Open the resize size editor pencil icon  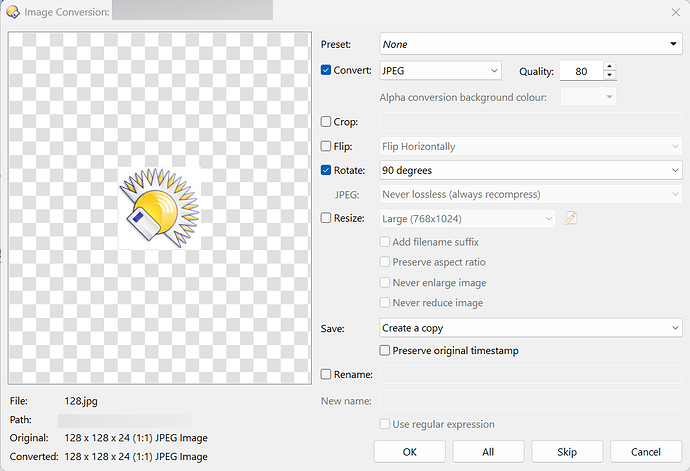coord(570,218)
